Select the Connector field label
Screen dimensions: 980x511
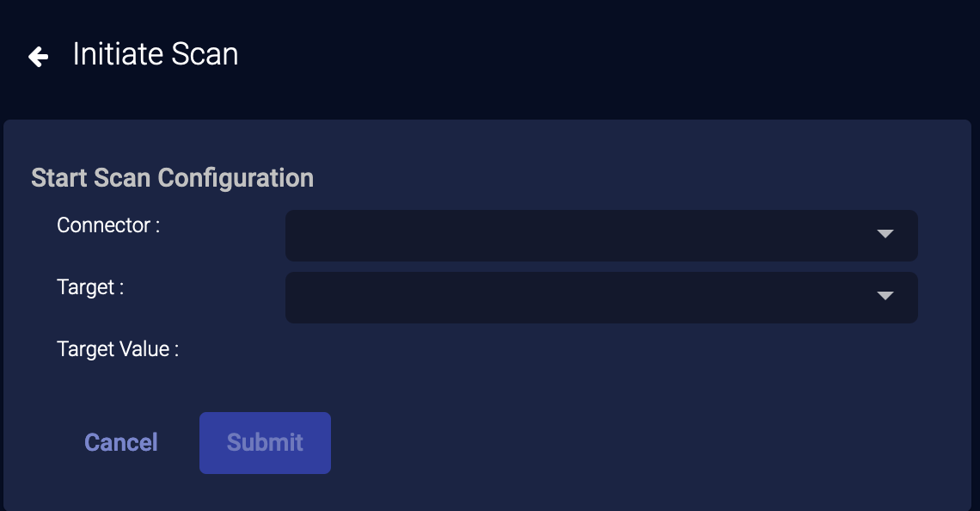point(108,225)
